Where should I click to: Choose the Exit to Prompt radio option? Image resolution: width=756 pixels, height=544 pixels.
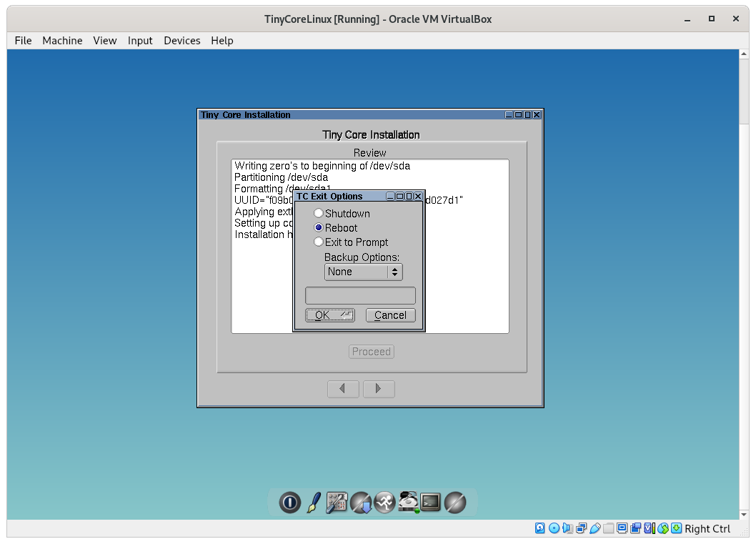coord(351,242)
